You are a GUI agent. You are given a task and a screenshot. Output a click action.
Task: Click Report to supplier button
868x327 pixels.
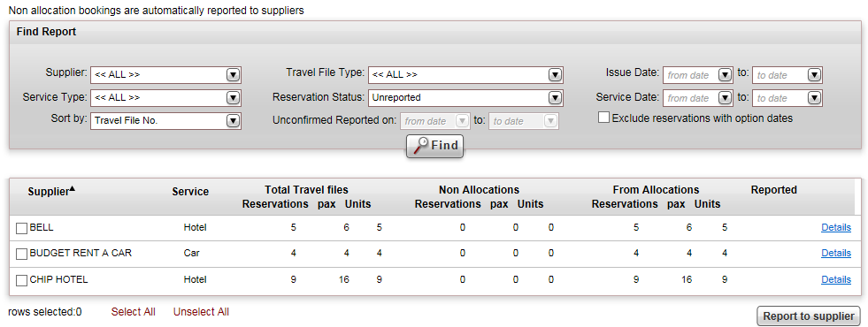coord(808,316)
